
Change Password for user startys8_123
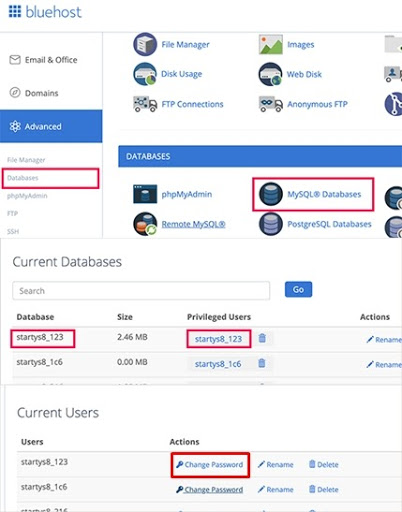click(210, 464)
